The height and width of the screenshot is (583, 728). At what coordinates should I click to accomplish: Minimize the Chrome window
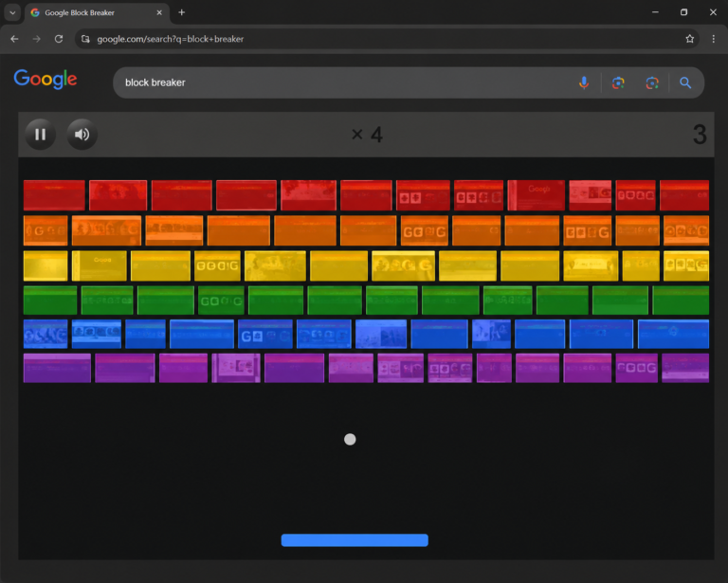point(655,12)
